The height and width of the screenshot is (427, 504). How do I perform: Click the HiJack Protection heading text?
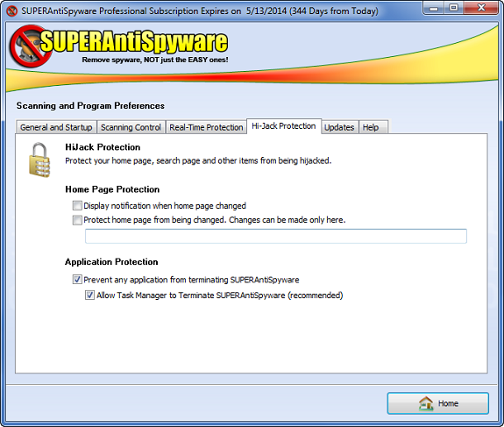103,147
